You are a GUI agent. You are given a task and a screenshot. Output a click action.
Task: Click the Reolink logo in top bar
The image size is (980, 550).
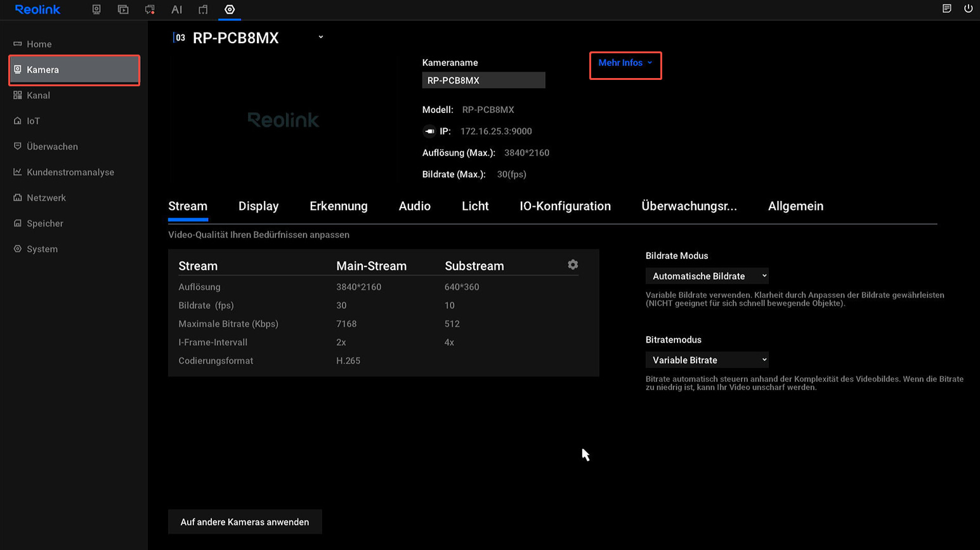[x=37, y=10]
